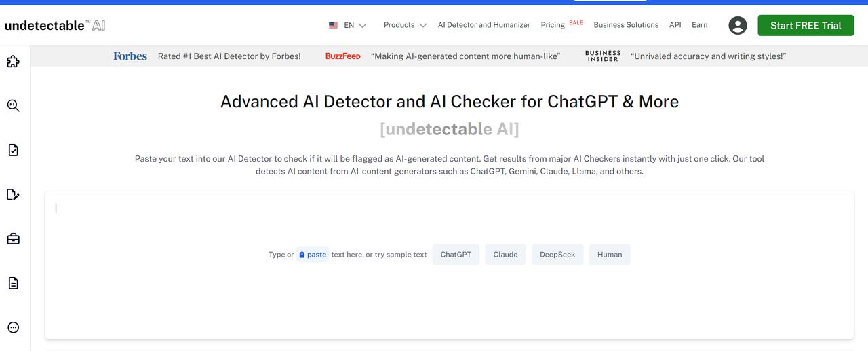868x351 pixels.
Task: Expand the Products dropdown menu
Action: pos(405,25)
